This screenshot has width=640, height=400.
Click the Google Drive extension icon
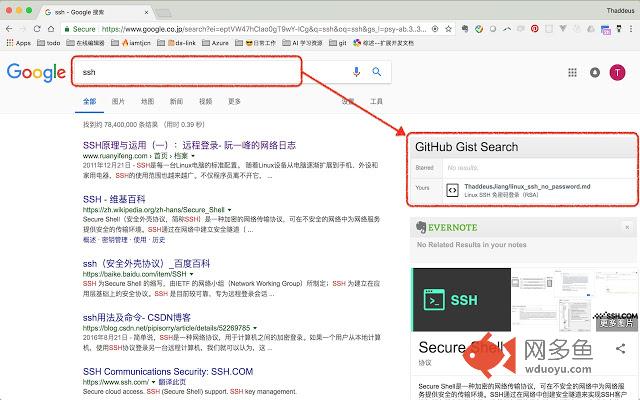[591, 29]
